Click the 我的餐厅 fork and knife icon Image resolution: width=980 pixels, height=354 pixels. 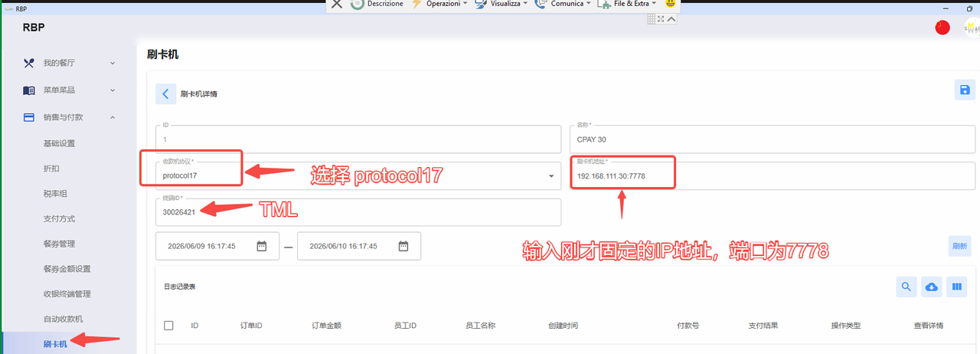tap(29, 63)
